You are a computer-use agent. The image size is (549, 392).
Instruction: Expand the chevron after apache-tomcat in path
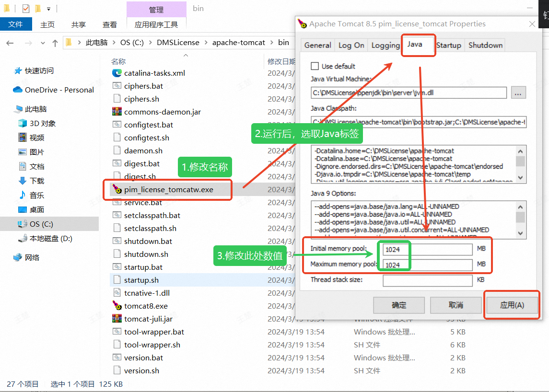pyautogui.click(x=271, y=43)
